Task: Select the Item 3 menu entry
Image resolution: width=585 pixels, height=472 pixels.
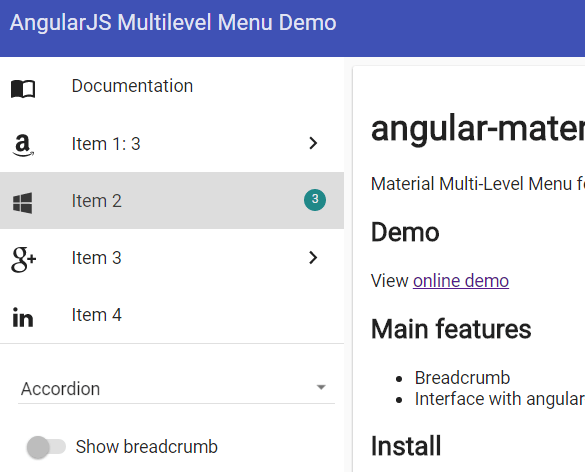Action: [172, 257]
